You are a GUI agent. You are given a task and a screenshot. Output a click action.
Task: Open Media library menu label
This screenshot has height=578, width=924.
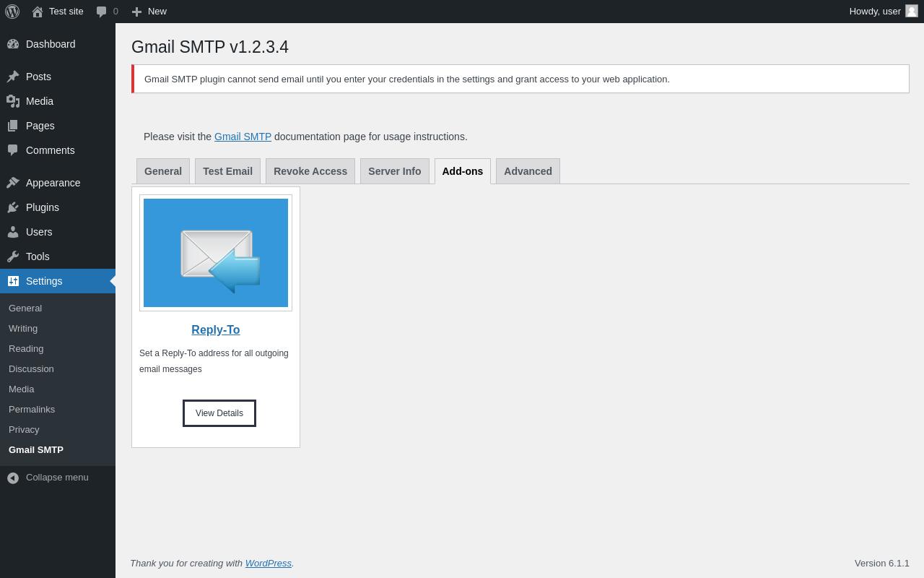tap(40, 101)
